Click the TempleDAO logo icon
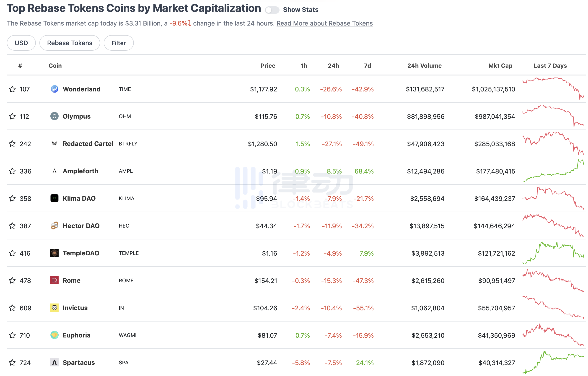Image resolution: width=588 pixels, height=376 pixels. tap(54, 253)
